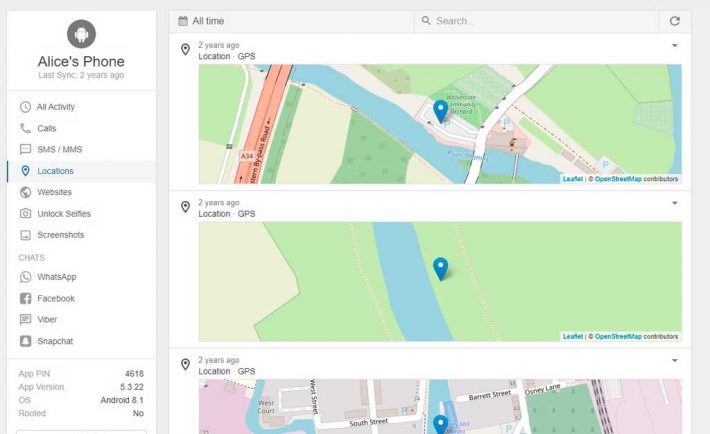710x434 pixels.
Task: Expand second location entry dropdown arrow
Action: (x=674, y=203)
